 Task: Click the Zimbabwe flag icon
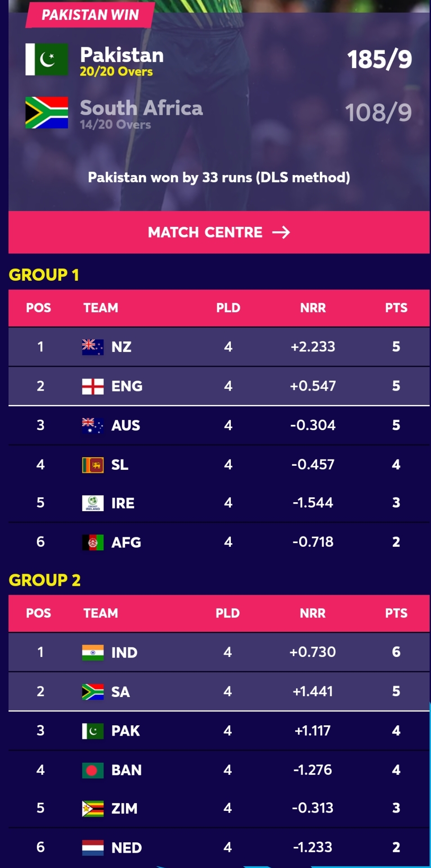click(x=93, y=809)
